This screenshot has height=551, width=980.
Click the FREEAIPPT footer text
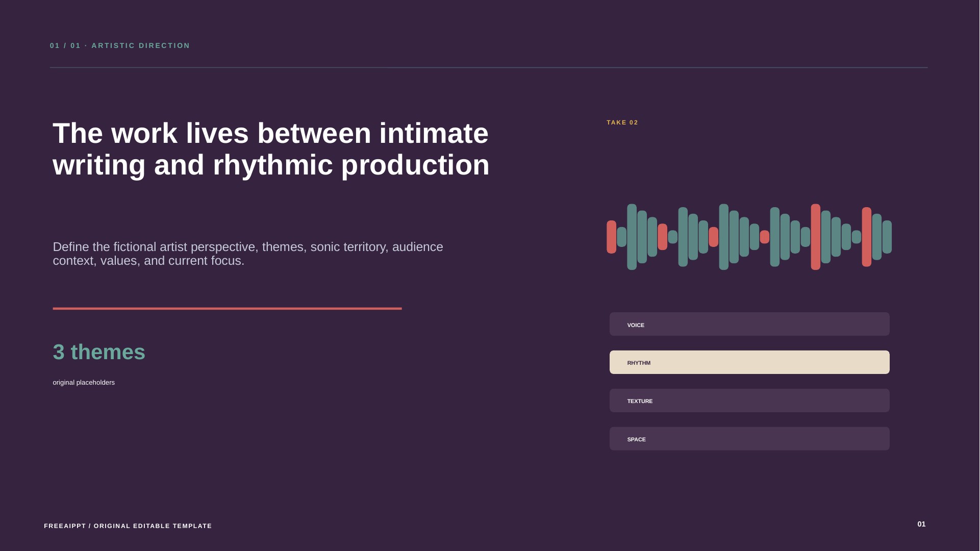128,526
